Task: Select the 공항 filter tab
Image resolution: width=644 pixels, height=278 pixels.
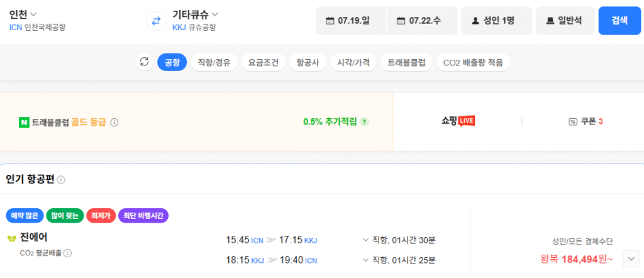Action: (172, 62)
